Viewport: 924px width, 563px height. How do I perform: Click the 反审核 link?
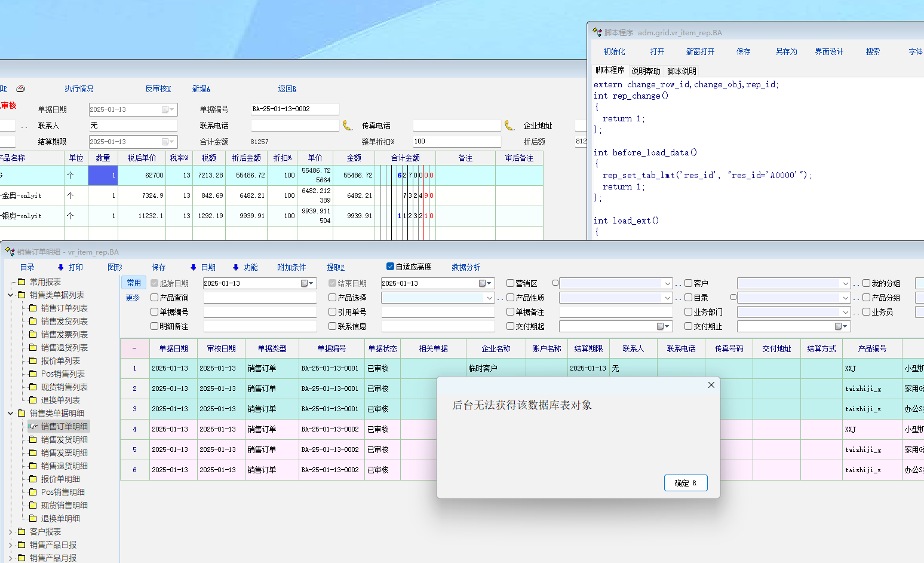pos(158,88)
